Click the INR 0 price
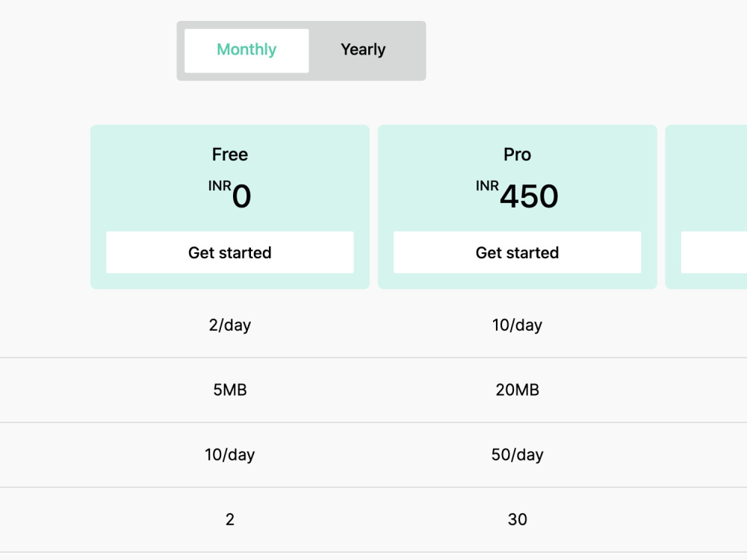This screenshot has width=747, height=560. [x=229, y=195]
